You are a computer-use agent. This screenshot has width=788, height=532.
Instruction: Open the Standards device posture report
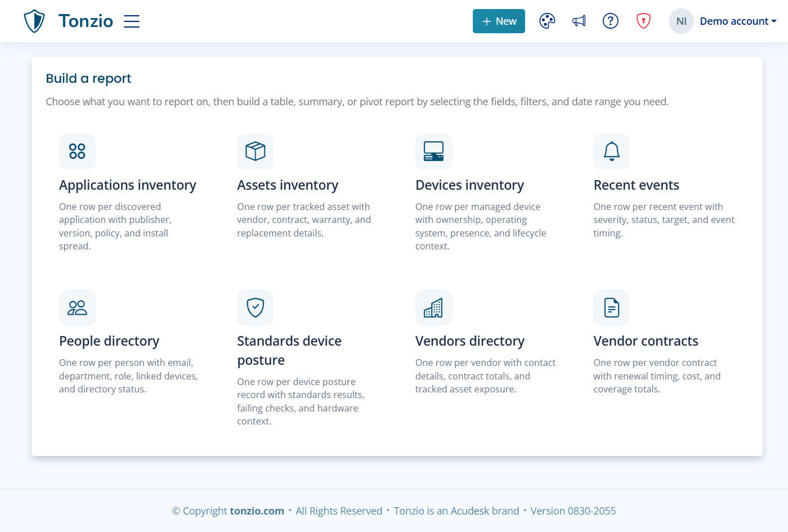289,351
